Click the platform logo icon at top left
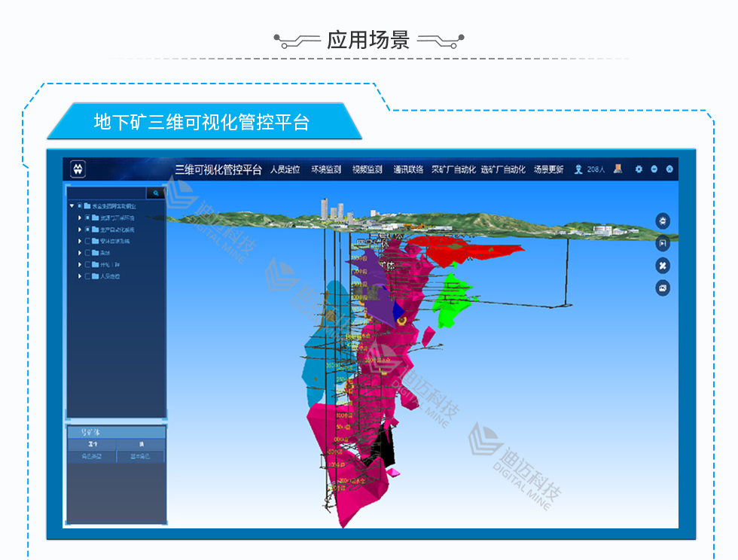Screen dimensions: 738x560 (x=78, y=169)
